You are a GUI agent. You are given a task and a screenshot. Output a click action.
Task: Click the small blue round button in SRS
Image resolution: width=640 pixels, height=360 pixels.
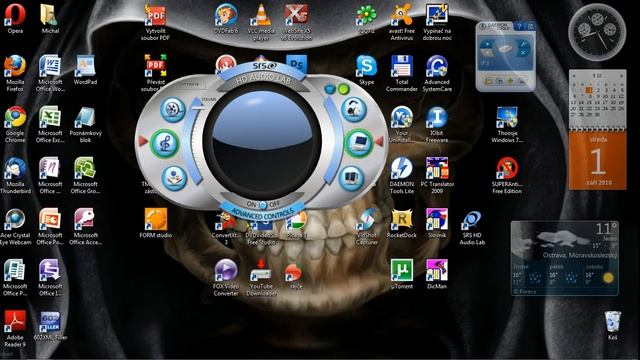point(330,89)
